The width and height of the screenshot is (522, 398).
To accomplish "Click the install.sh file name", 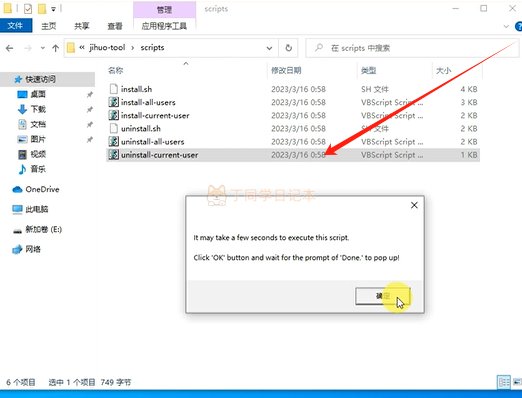I will tap(136, 89).
